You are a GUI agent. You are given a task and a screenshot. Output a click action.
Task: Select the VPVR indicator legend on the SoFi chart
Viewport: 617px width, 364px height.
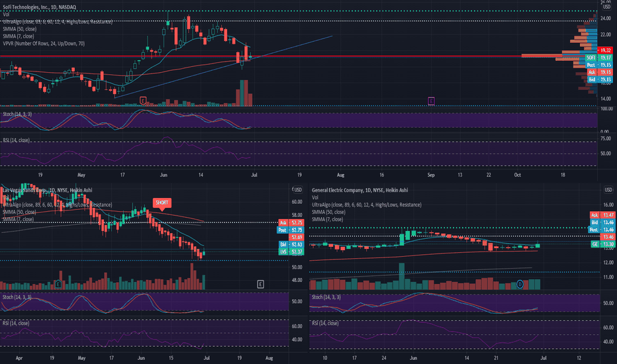coord(44,44)
